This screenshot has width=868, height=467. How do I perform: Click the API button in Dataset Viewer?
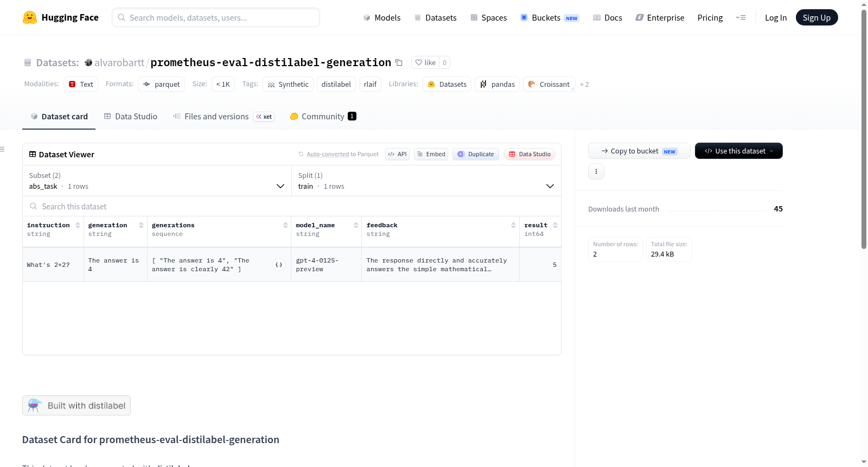pyautogui.click(x=397, y=154)
